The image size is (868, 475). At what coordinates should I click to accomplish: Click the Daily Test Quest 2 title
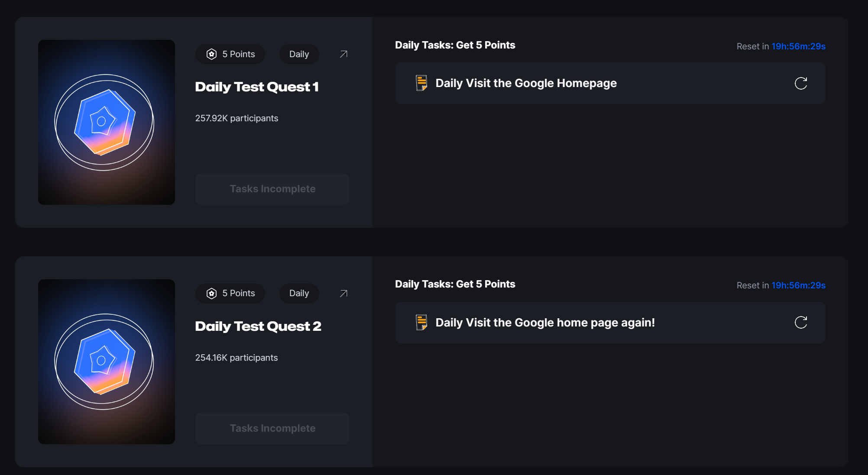[258, 326]
